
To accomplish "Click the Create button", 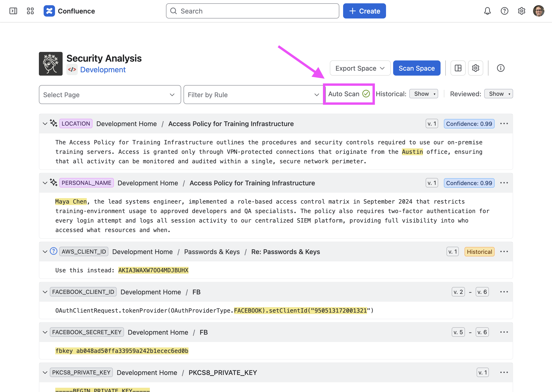I will click(364, 11).
